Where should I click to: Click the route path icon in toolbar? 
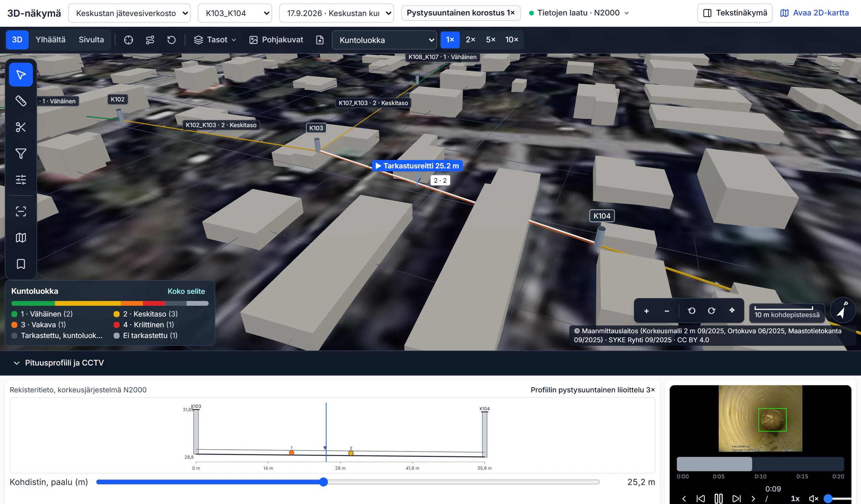coord(150,40)
